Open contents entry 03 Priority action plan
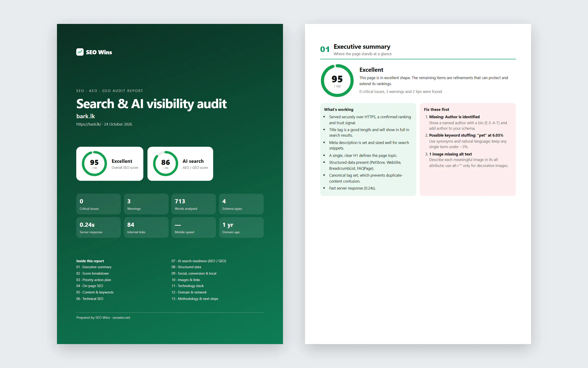This screenshot has width=588, height=368. (x=93, y=280)
